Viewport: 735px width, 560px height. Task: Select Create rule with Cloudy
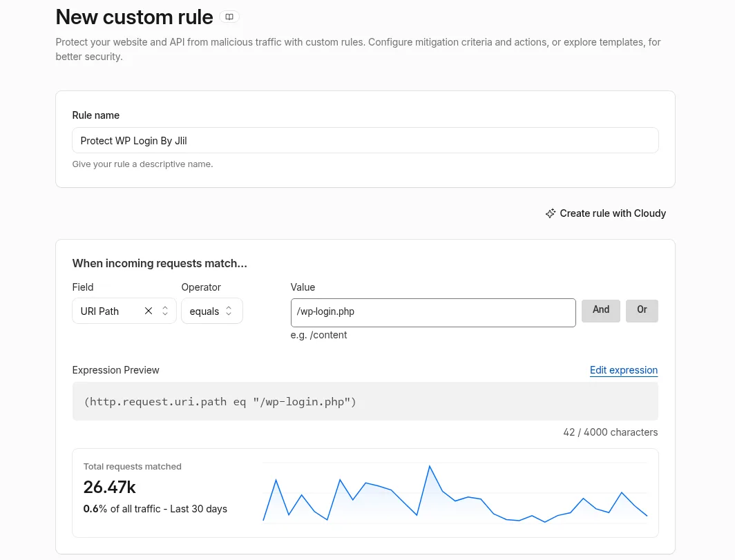606,213
